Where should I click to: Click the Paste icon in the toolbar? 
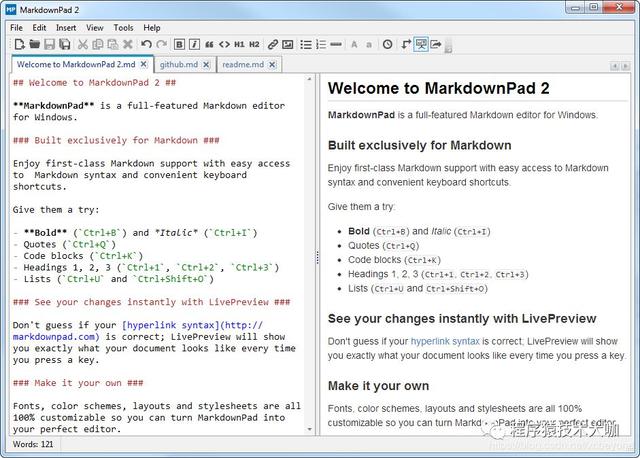click(x=113, y=44)
